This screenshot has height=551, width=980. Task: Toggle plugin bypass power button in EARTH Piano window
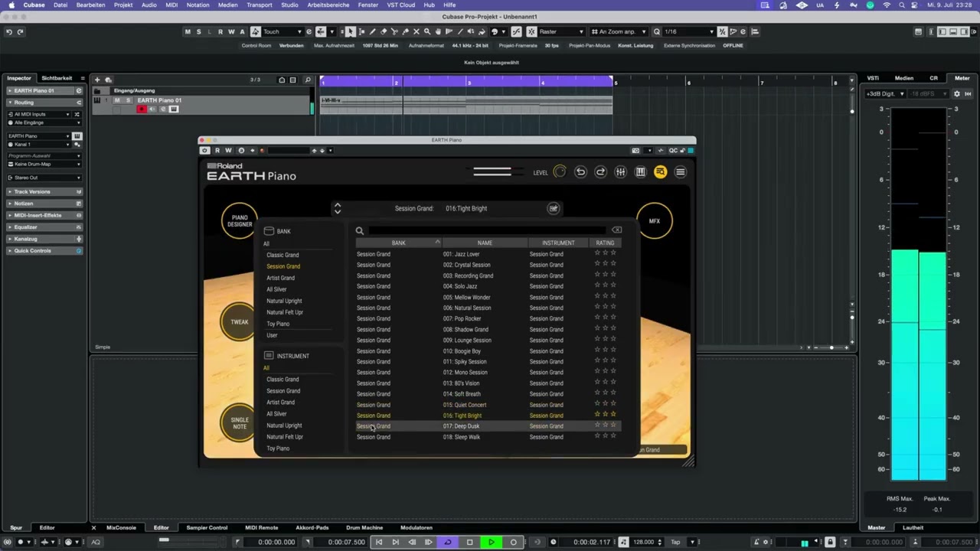tap(204, 150)
